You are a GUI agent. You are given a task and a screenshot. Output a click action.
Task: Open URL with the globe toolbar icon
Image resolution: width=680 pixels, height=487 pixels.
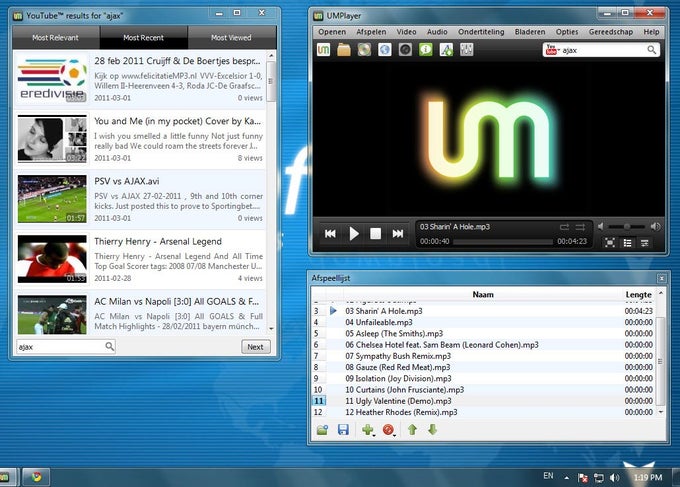click(385, 50)
